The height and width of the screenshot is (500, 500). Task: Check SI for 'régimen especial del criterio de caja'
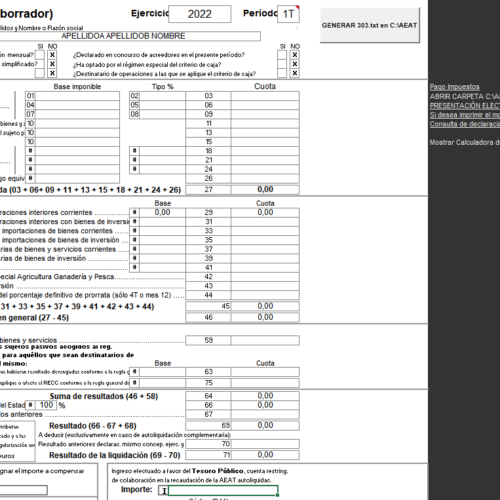click(x=282, y=64)
